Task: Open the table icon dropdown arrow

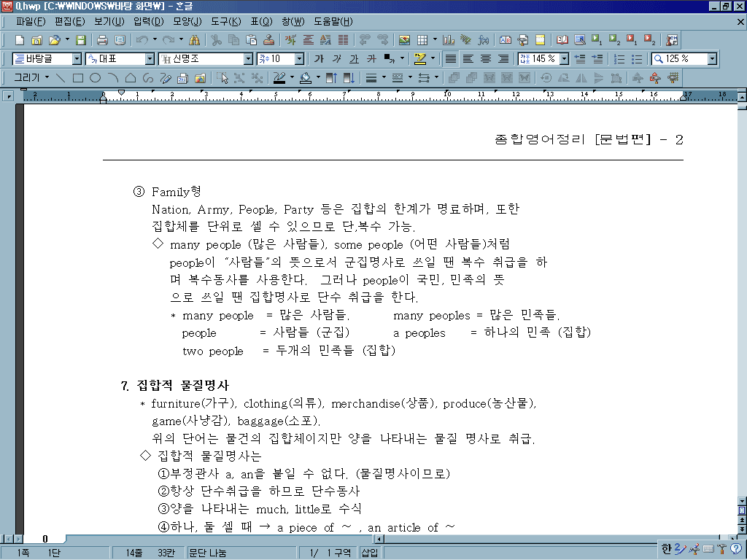Action: point(435,39)
